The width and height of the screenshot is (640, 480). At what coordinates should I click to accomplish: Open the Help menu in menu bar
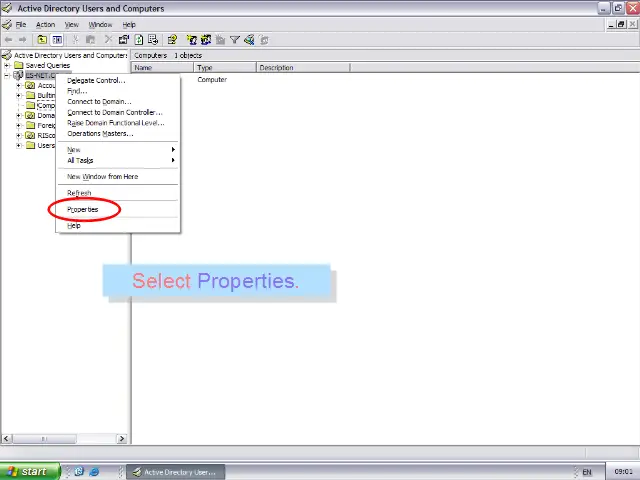(x=129, y=24)
